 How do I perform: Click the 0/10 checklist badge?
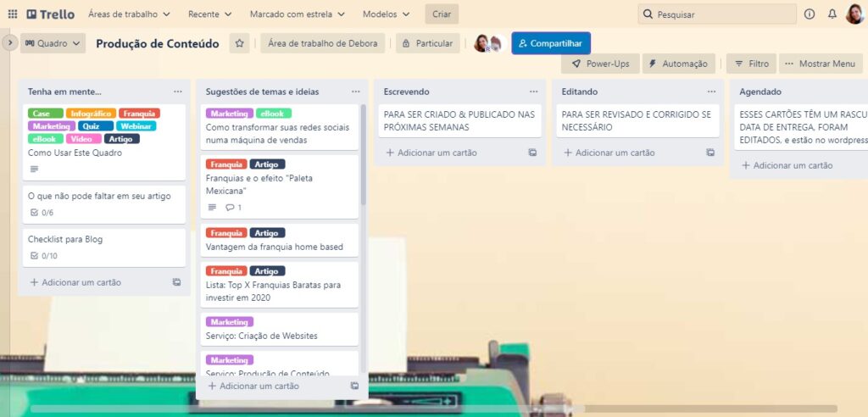point(43,256)
